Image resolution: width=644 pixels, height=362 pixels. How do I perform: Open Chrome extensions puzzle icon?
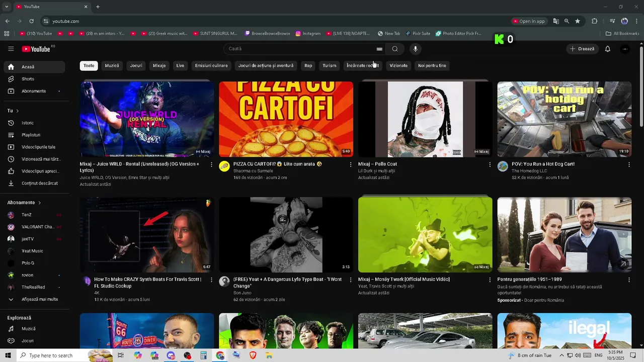pyautogui.click(x=594, y=21)
